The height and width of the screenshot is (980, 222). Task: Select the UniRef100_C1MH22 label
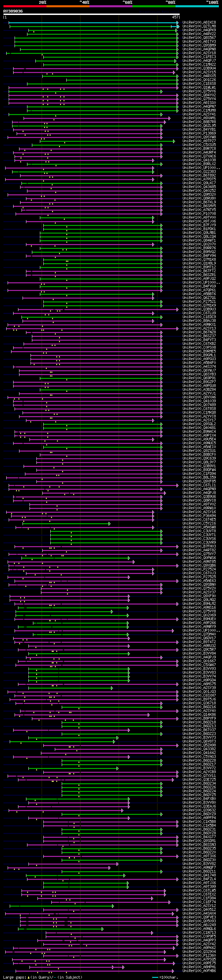pyautogui.click(x=199, y=64)
